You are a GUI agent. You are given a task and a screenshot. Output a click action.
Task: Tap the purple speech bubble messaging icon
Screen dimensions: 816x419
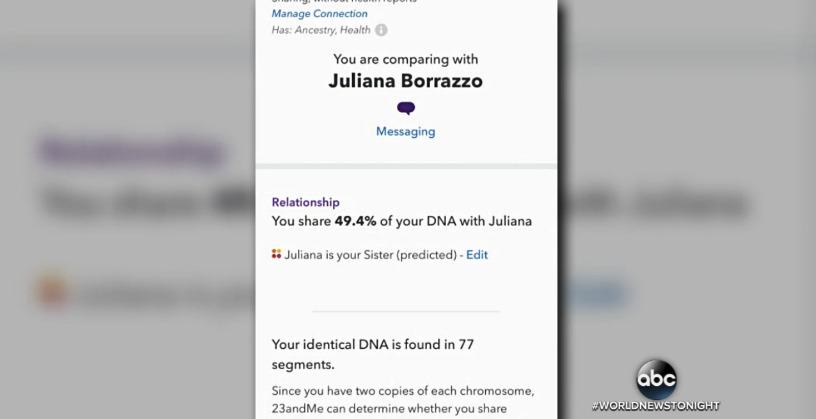click(x=406, y=108)
